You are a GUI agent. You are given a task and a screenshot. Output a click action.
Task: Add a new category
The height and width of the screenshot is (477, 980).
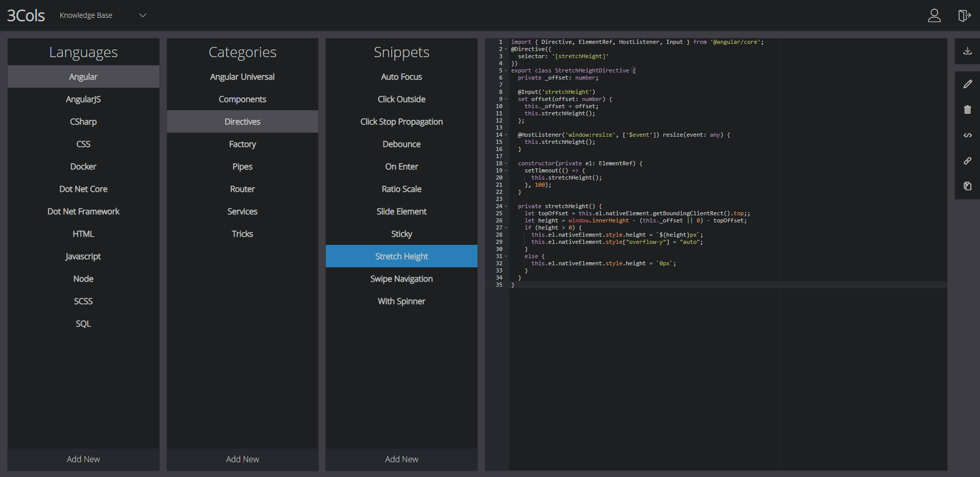(x=242, y=459)
